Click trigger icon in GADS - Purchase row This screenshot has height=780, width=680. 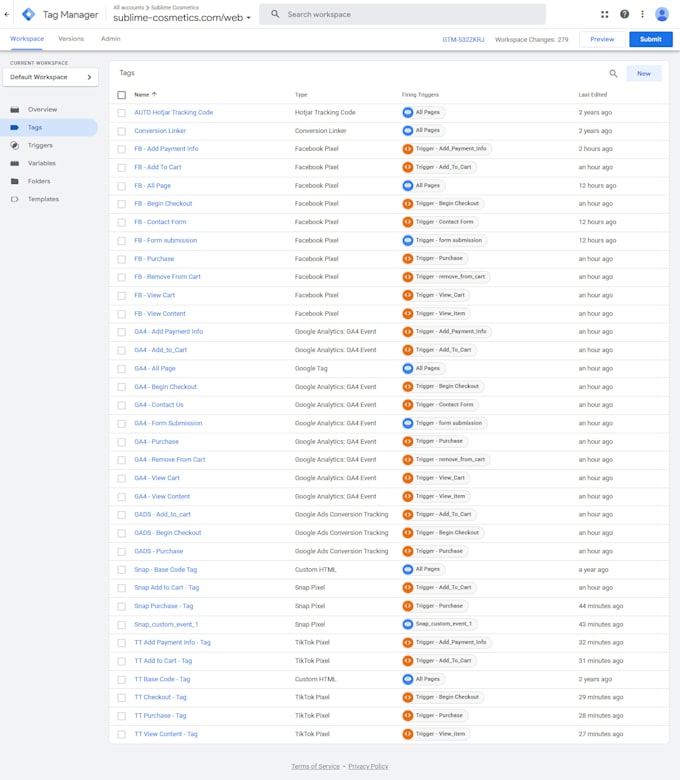coord(408,551)
